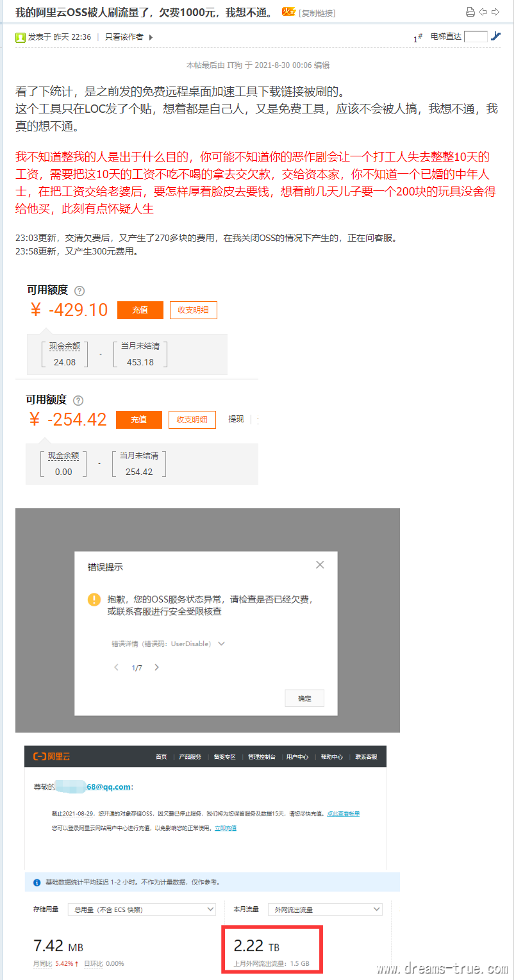Click the 确定 button in the error dialog
Viewport: 516px width, 980px height.
point(304,699)
